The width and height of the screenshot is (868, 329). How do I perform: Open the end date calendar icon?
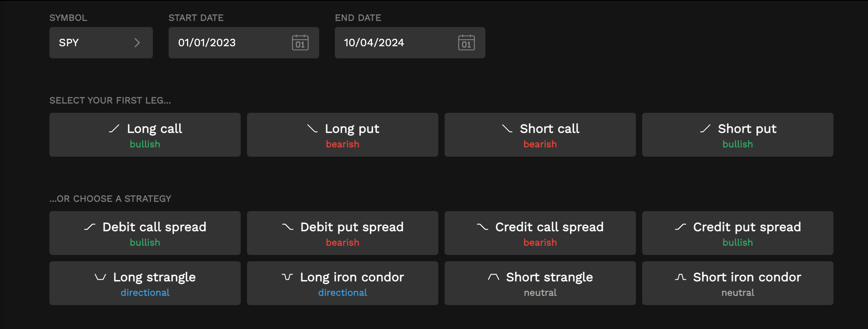466,43
